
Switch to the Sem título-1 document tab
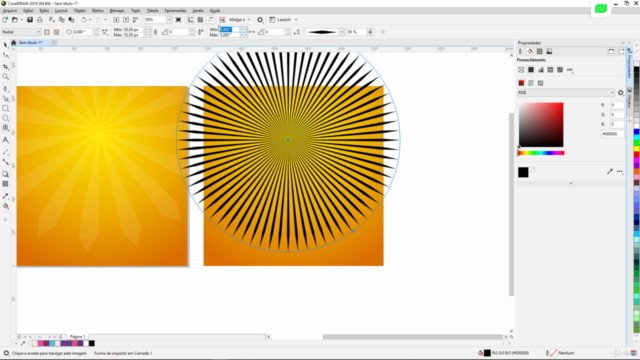coord(30,42)
